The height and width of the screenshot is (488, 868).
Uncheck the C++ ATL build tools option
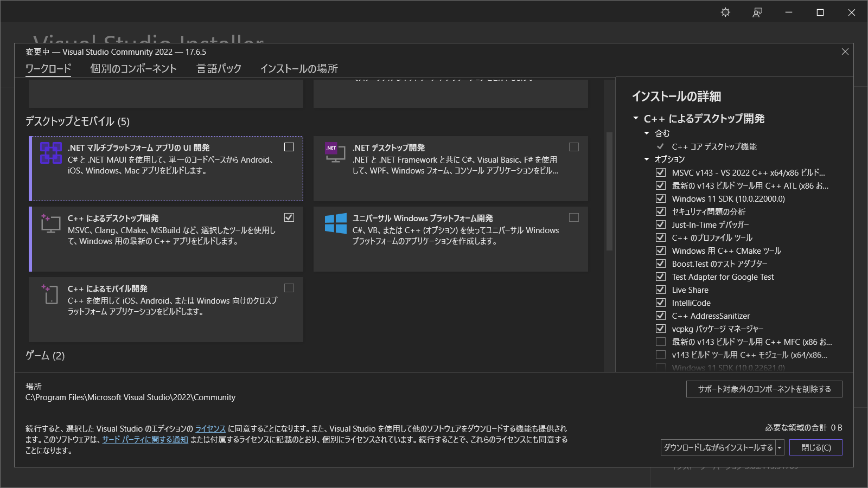pyautogui.click(x=661, y=185)
